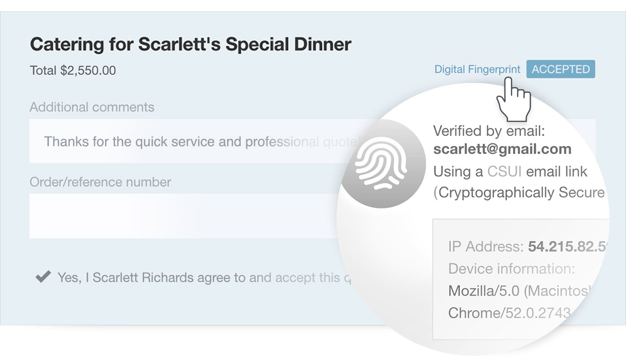
Task: Select the Mozilla/5.0 user agent text
Action: [x=519, y=291]
